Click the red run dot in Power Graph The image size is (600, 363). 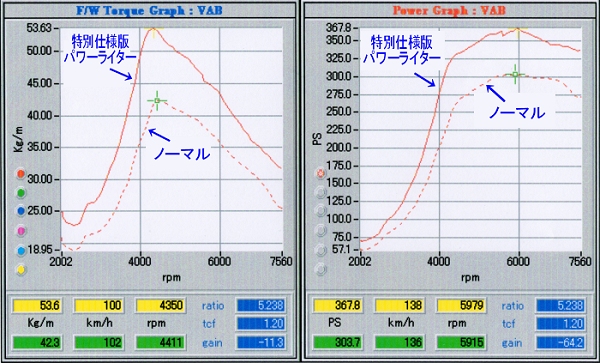[320, 173]
